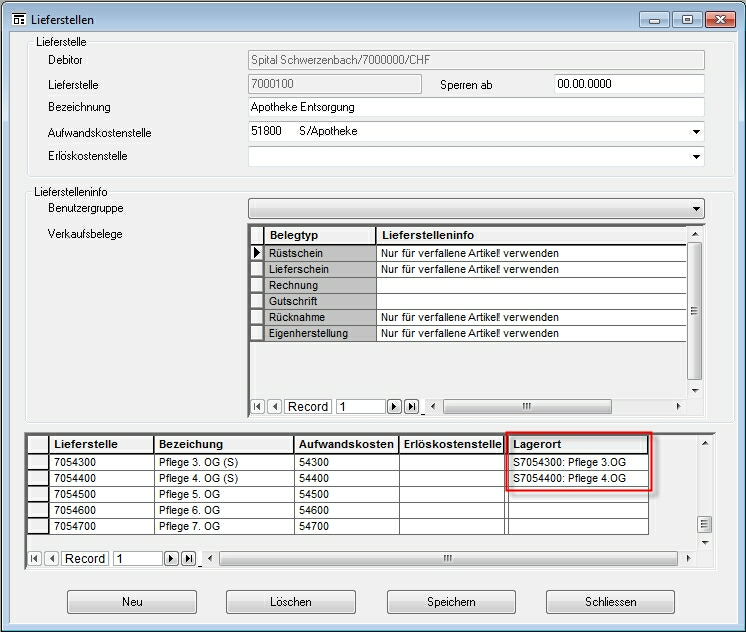Go to previous record in Verkaufsbelege navigator
746x632 pixels.
274,407
